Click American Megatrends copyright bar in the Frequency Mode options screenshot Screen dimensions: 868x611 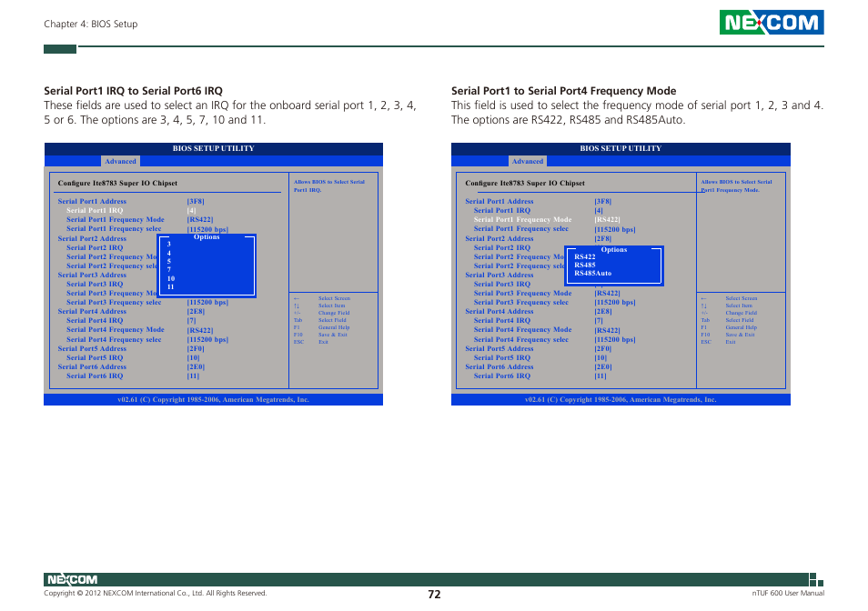point(621,399)
